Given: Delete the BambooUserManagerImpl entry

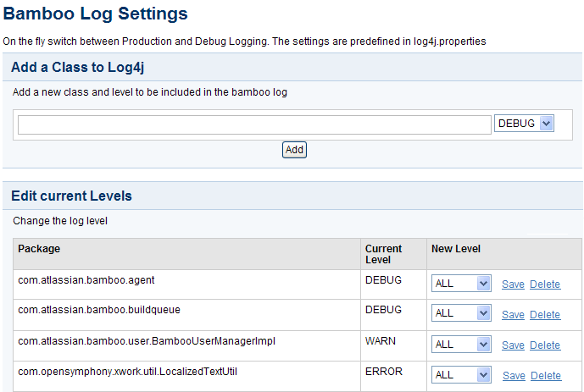Looking at the screenshot, I should point(545,345).
